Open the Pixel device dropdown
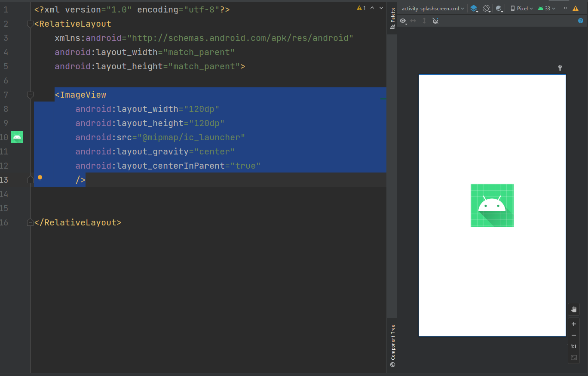 tap(521, 9)
